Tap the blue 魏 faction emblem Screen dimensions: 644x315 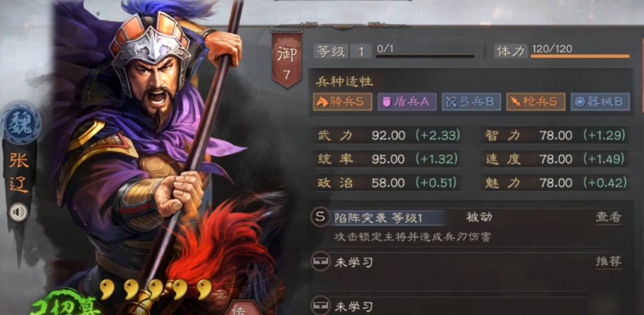(20, 124)
